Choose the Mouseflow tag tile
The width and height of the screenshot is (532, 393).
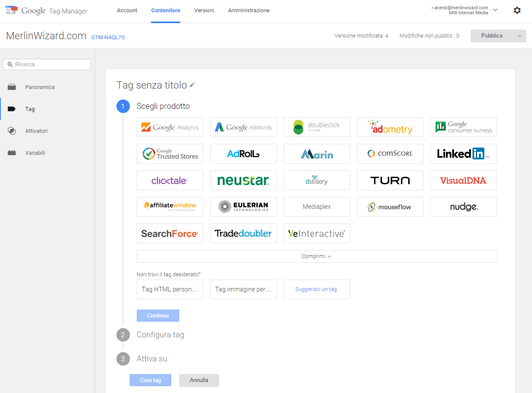390,207
